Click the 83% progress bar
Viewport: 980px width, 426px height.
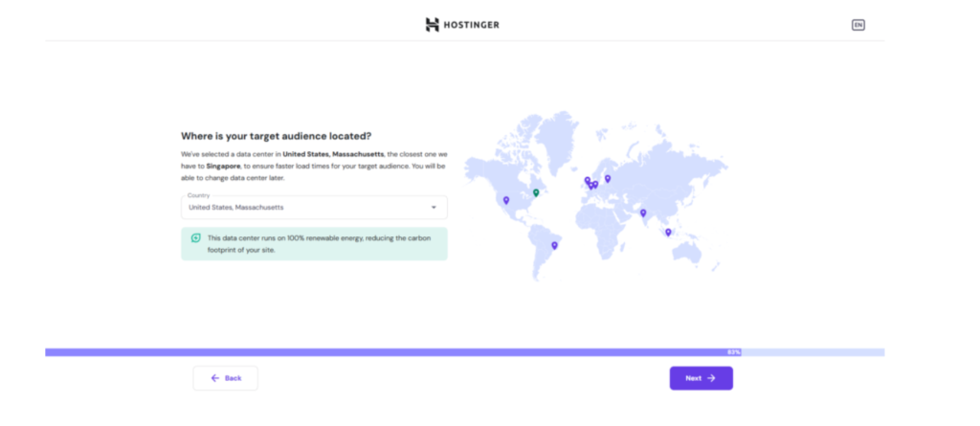point(464,352)
